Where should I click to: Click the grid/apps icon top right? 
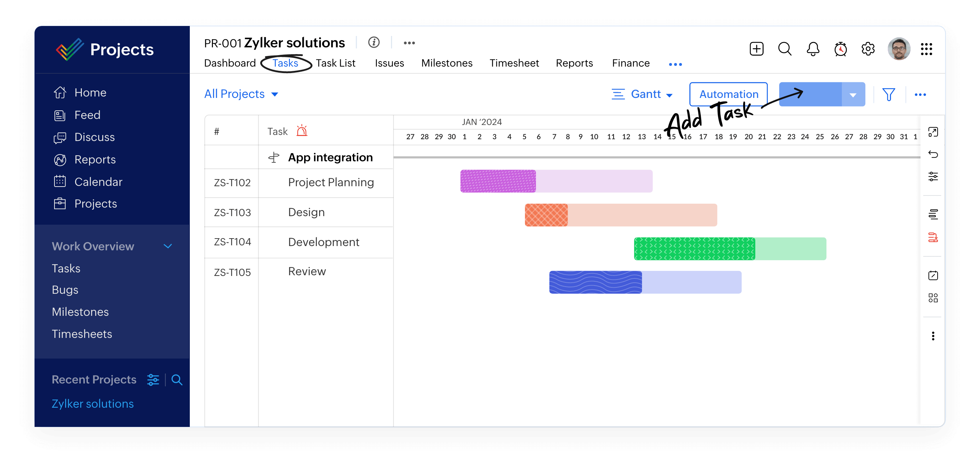click(927, 49)
